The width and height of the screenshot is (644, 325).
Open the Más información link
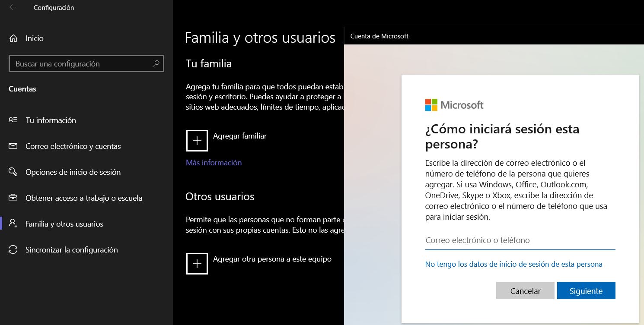pos(214,163)
